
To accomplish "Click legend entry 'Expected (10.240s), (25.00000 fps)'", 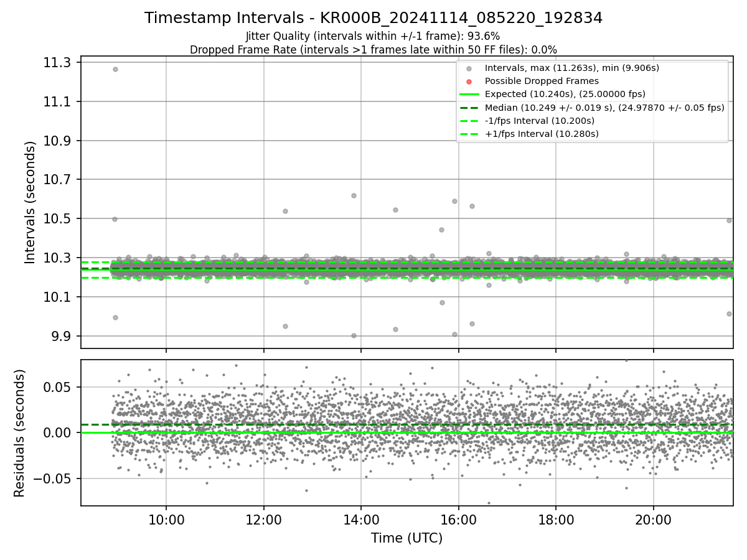I will pos(565,94).
